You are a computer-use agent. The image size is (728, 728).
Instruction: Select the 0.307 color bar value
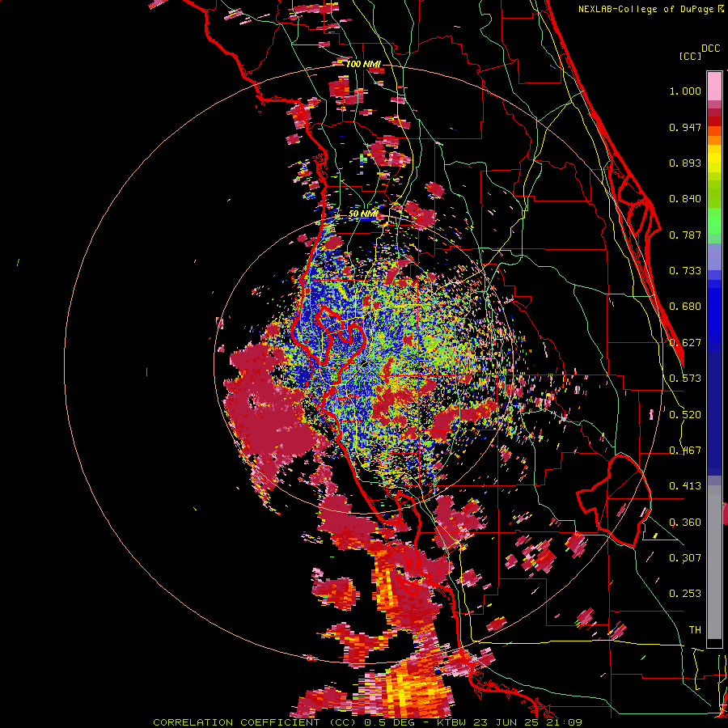click(x=685, y=558)
